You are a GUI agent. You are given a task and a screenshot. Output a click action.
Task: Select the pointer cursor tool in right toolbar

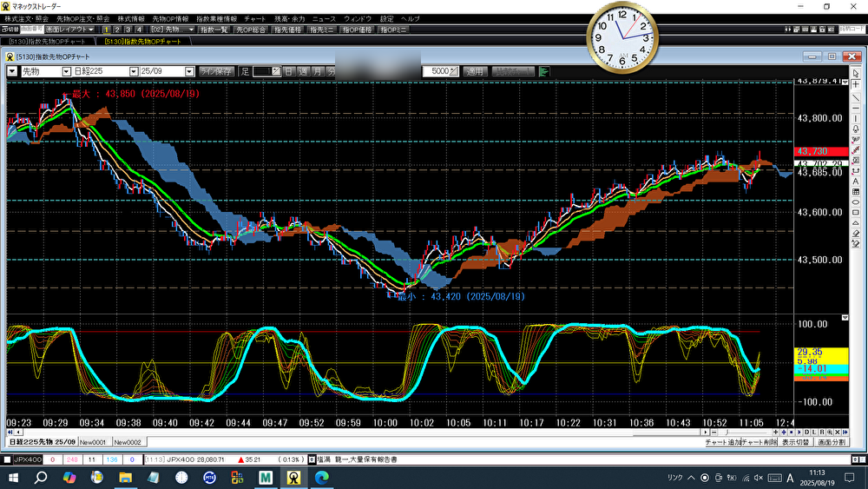tap(856, 74)
